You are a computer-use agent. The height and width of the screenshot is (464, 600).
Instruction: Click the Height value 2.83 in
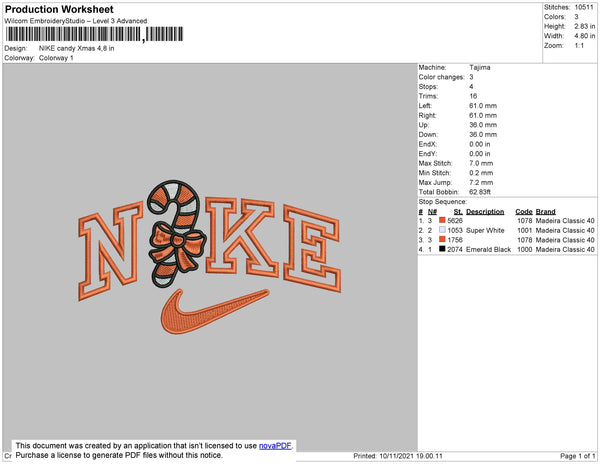pyautogui.click(x=585, y=26)
